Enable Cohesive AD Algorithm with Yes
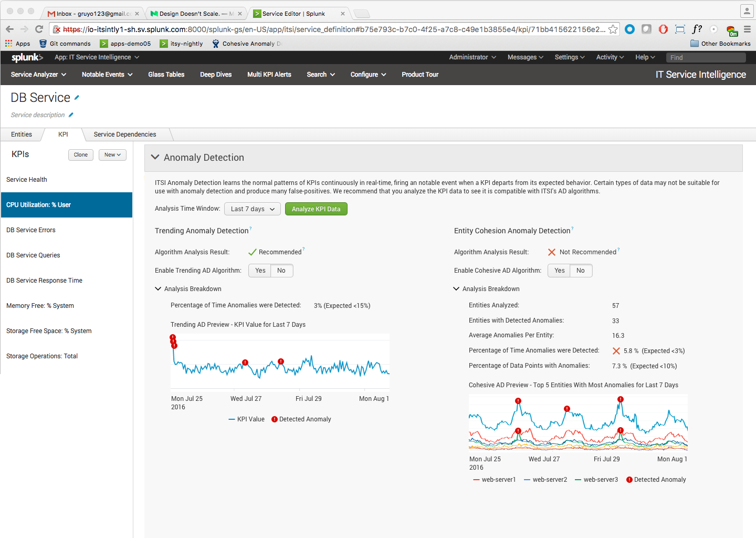 coord(559,271)
